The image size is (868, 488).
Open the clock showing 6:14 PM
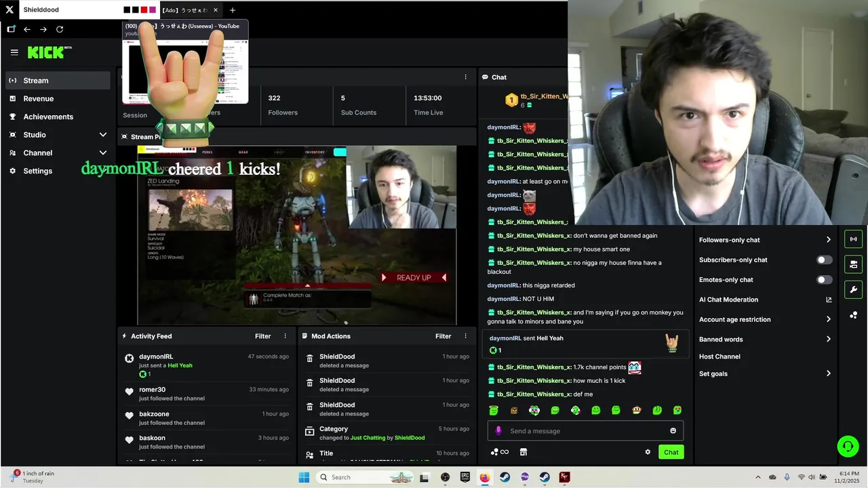pos(849,477)
